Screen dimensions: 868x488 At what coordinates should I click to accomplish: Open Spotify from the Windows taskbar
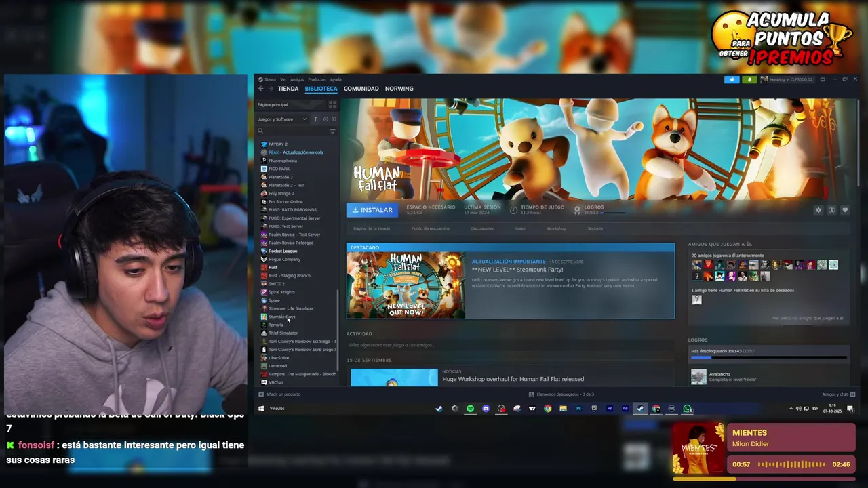[470, 409]
